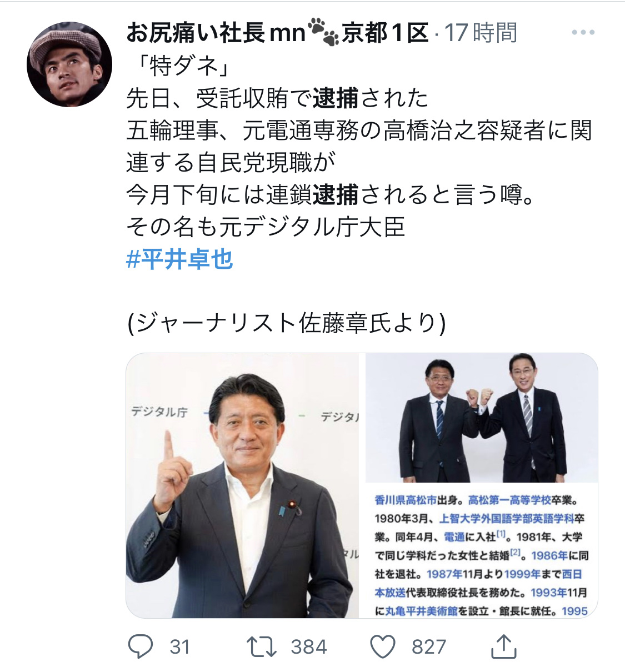Click the 高松第一高等学校 link in the image
The height and width of the screenshot is (672, 625).
[x=509, y=500]
